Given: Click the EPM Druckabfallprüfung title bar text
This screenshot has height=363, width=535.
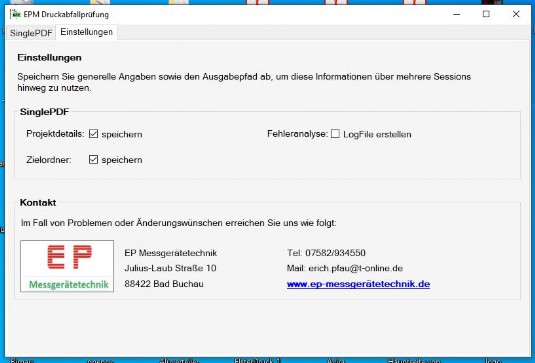Looking at the screenshot, I should tap(66, 15).
